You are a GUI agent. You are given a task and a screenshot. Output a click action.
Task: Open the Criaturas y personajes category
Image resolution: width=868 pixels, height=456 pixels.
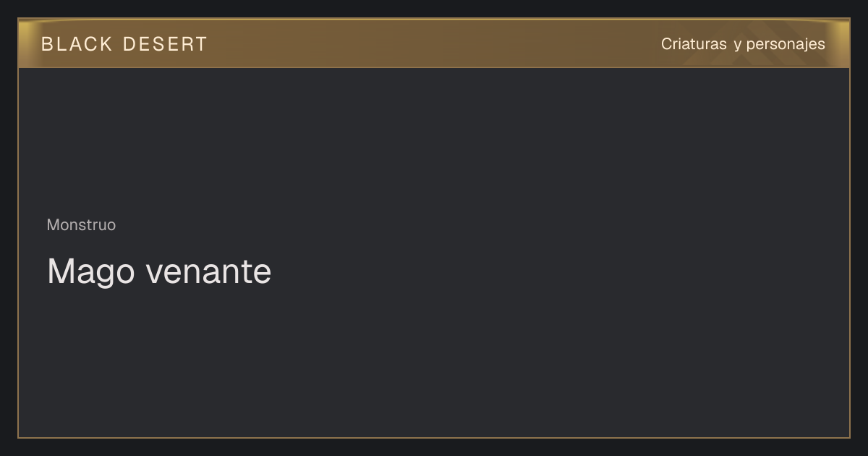(743, 44)
